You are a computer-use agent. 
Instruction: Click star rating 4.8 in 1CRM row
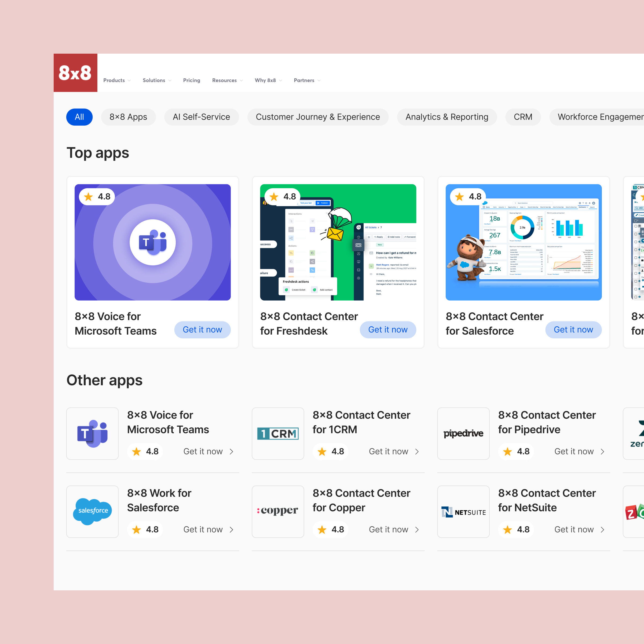(331, 451)
